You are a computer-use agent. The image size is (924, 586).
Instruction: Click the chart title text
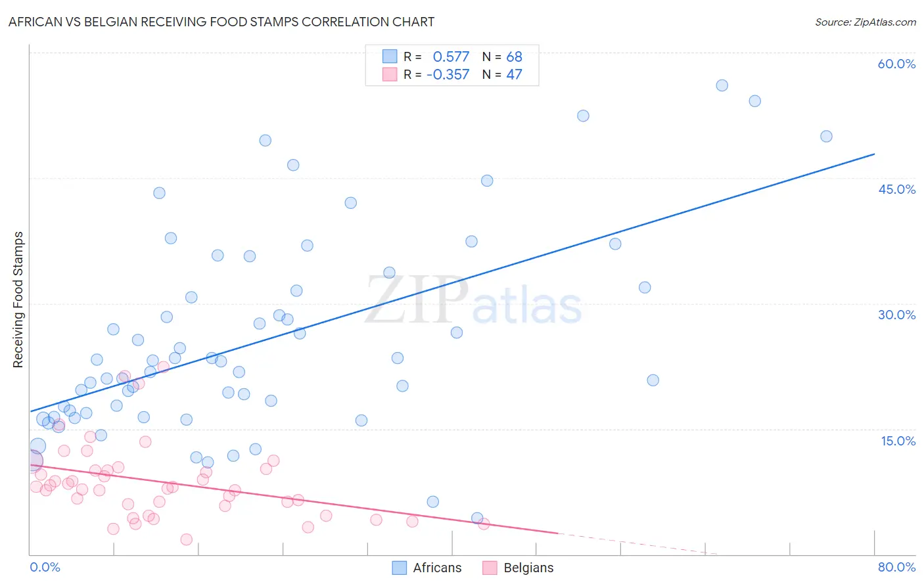click(x=221, y=22)
